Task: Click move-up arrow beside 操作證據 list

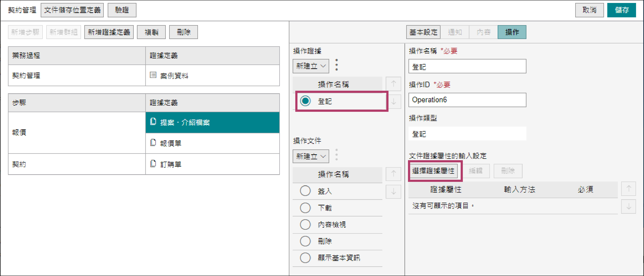Action: pos(393,84)
